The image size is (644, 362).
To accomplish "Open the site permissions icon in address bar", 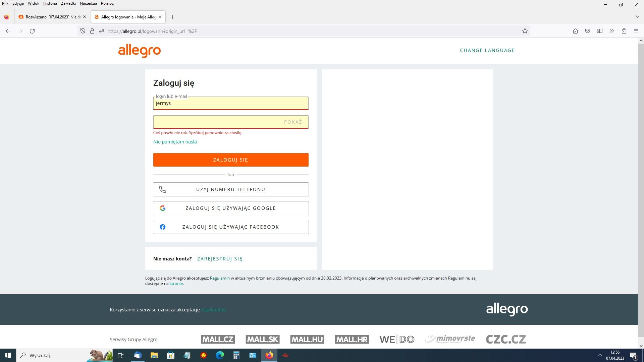I will point(102,31).
